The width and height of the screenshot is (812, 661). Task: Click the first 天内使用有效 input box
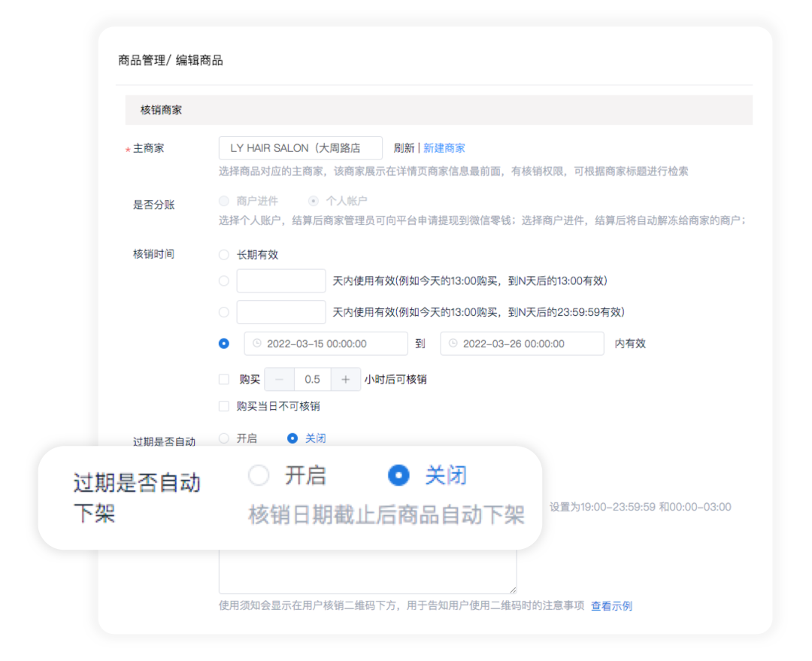coord(280,280)
